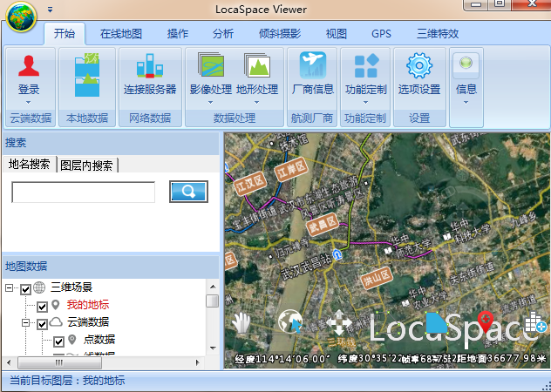Click the layer tree scroll up arrow
The width and height of the screenshot is (551, 392).
(213, 287)
